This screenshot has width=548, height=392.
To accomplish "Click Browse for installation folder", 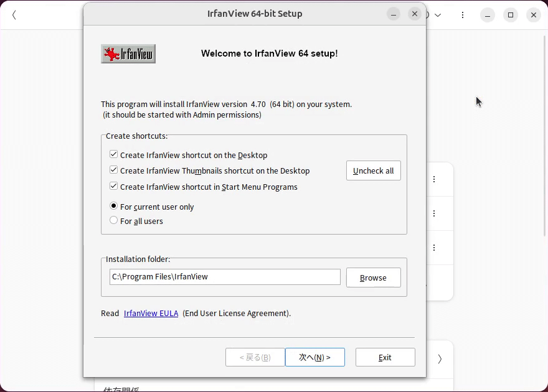I will (373, 278).
